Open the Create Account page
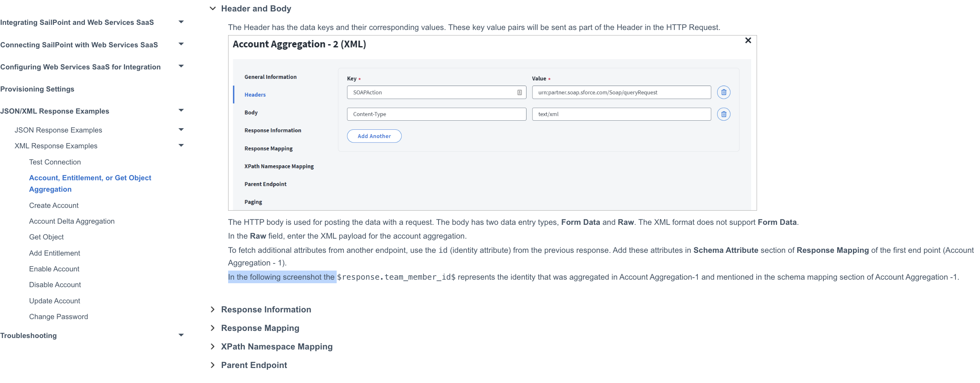 click(x=54, y=206)
